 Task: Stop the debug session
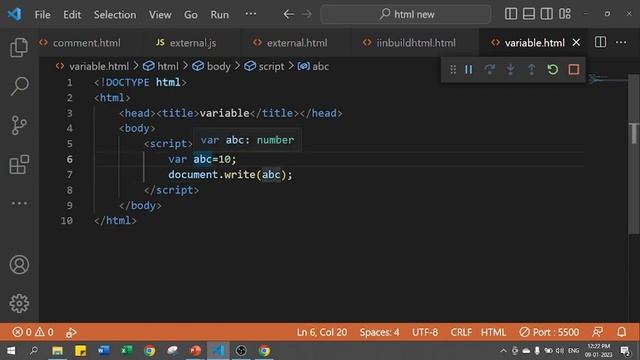click(x=573, y=69)
